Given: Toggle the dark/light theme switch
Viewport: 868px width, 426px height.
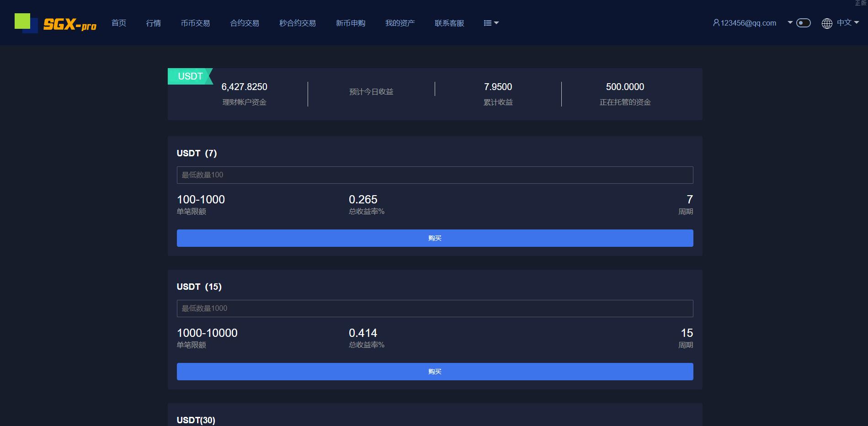Looking at the screenshot, I should click(x=803, y=23).
